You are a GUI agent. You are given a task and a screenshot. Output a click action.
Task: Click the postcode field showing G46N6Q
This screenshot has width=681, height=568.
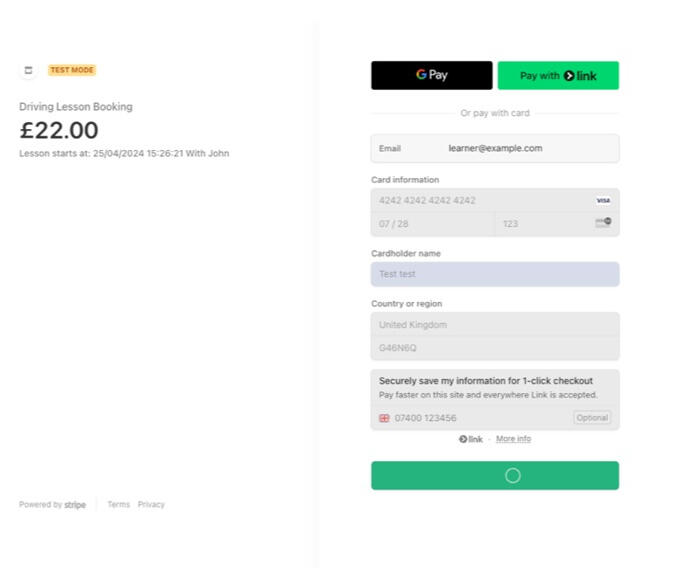coord(494,348)
